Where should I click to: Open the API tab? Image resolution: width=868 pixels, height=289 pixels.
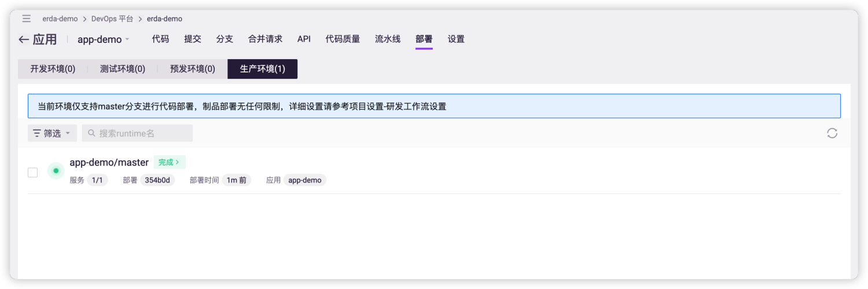[304, 39]
